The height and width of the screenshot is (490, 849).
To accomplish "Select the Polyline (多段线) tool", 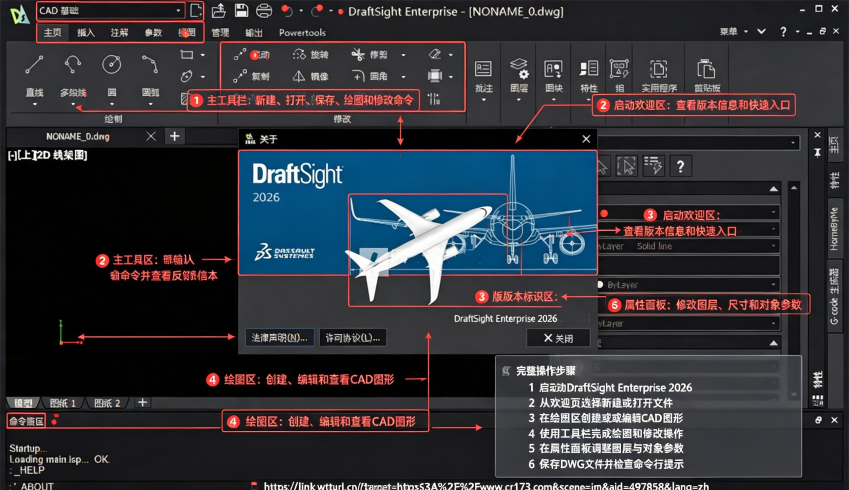I will pos(73,65).
